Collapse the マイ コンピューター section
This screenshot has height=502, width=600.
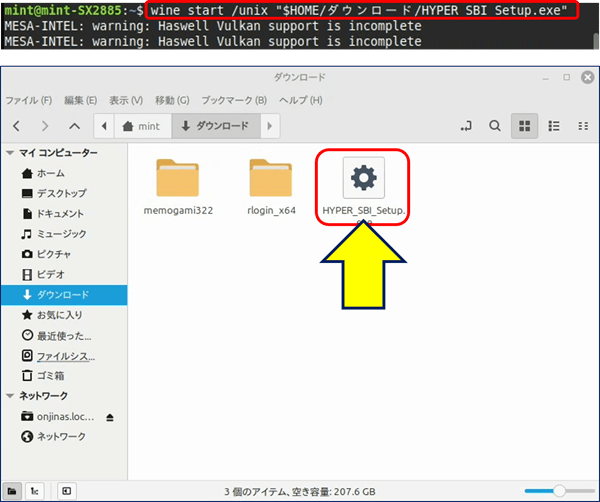pyautogui.click(x=10, y=153)
